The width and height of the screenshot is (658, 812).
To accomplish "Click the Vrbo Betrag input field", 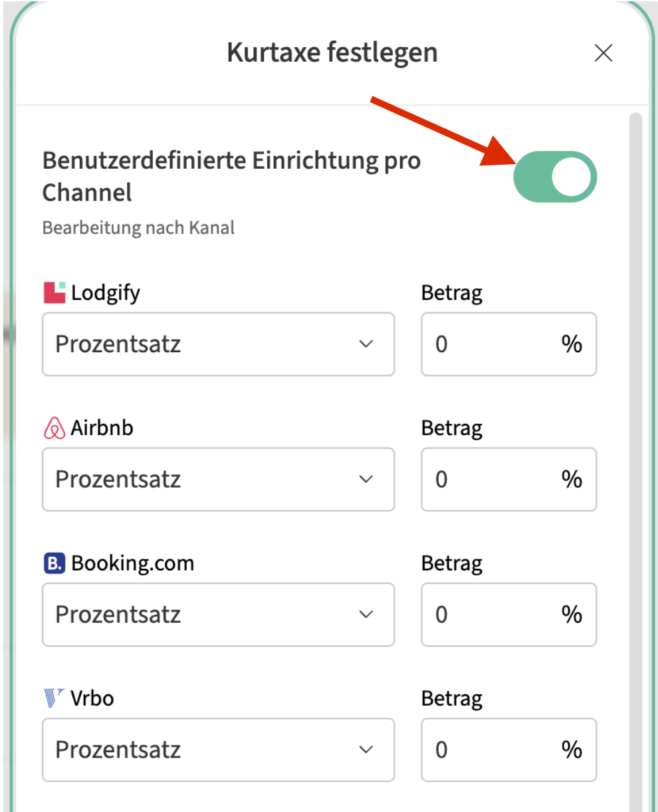I will pos(492,750).
